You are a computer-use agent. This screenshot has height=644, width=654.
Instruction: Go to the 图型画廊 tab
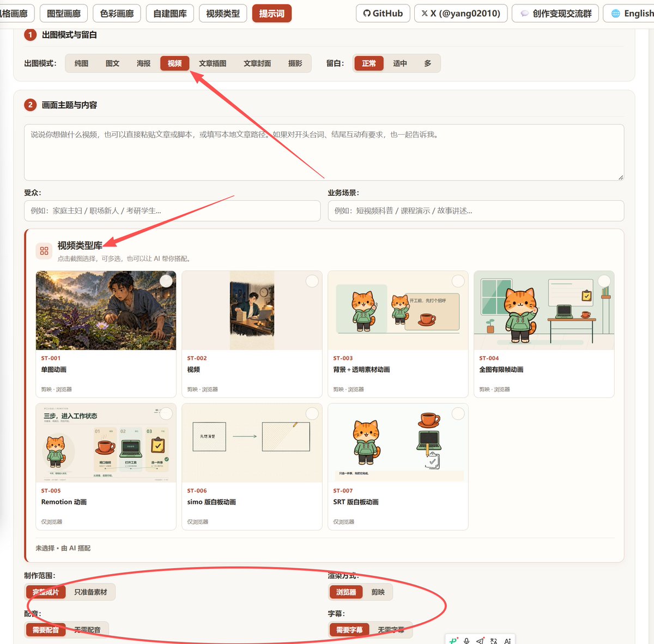64,13
